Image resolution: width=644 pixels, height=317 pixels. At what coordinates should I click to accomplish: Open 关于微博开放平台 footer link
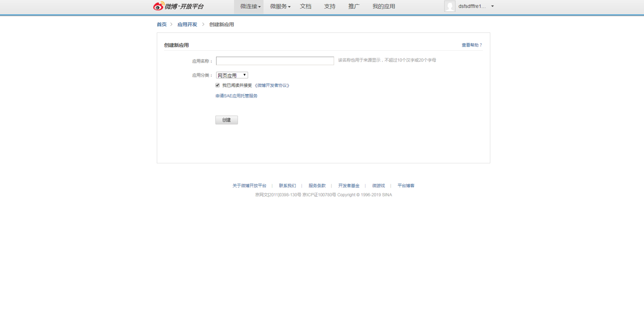(249, 186)
